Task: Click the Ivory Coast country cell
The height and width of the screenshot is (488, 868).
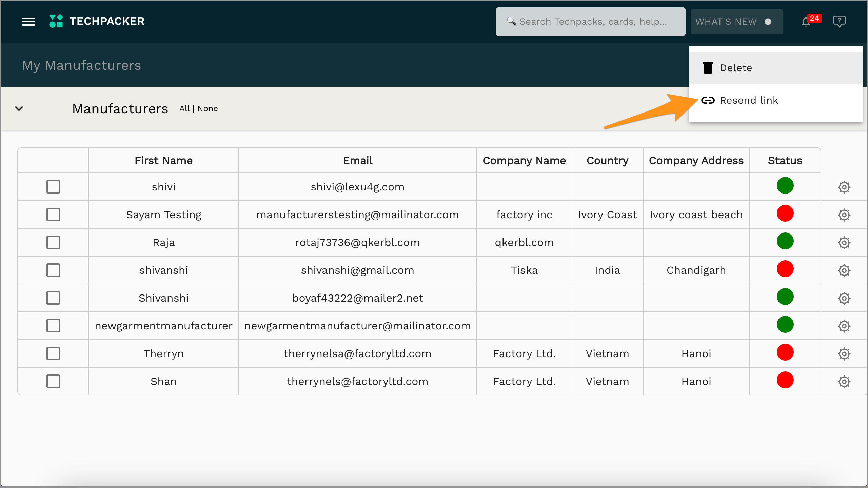Action: pyautogui.click(x=607, y=215)
